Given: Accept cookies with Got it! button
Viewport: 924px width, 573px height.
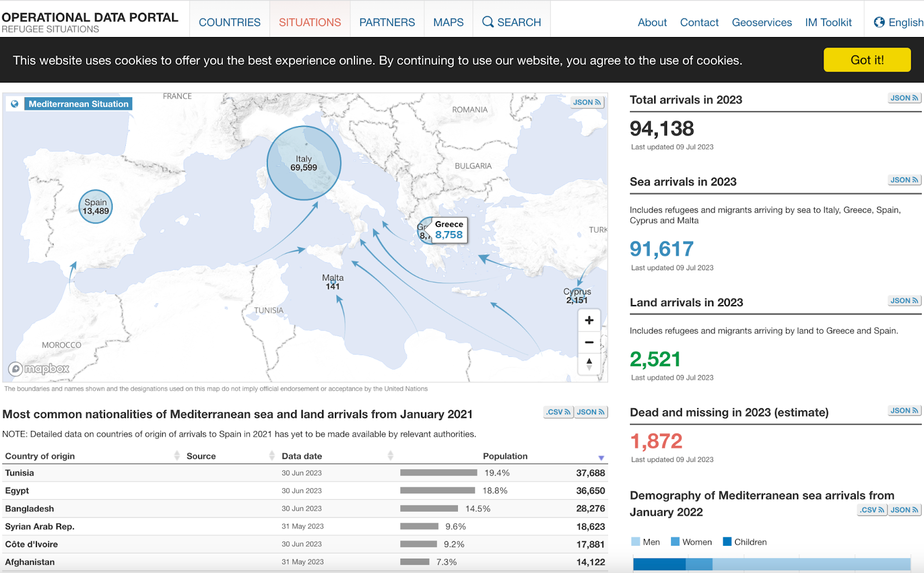Looking at the screenshot, I should pyautogui.click(x=867, y=60).
